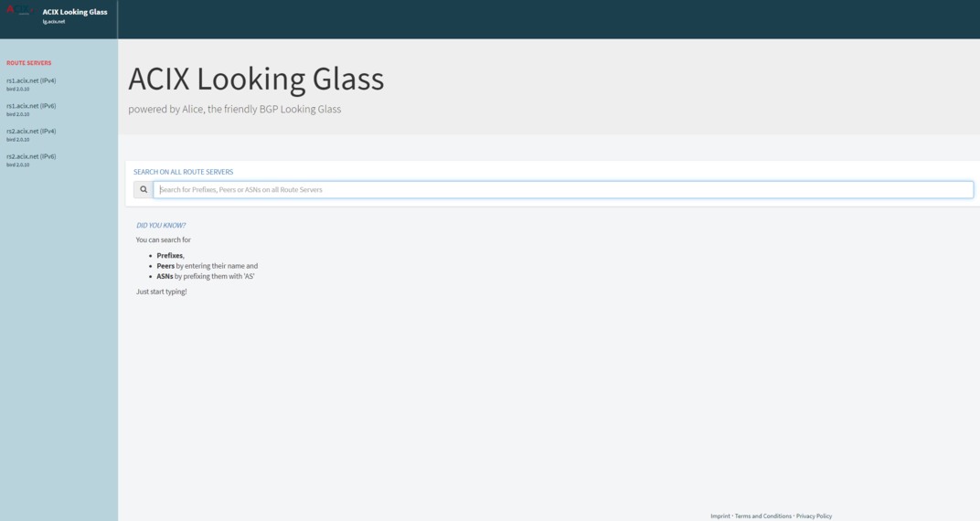Screen dimensions: 980x521
Task: Click lg.acix.net text under header title
Action: 54,22
